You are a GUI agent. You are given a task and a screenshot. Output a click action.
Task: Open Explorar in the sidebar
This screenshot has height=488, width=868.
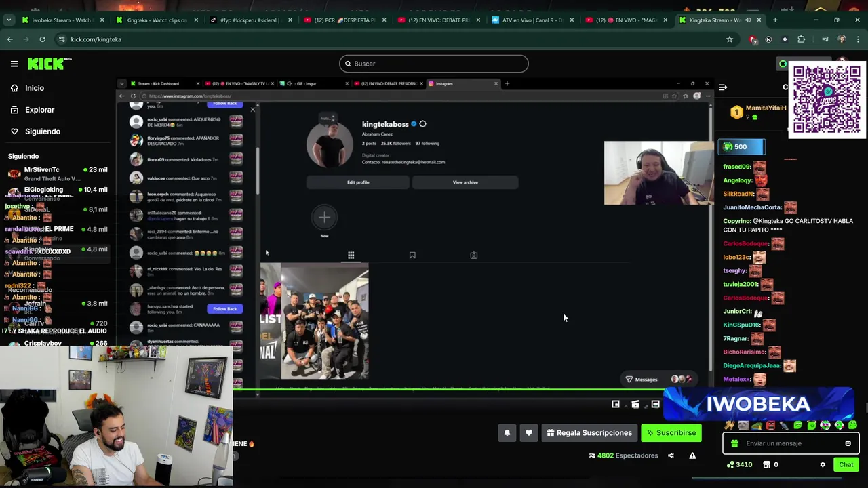click(32, 110)
